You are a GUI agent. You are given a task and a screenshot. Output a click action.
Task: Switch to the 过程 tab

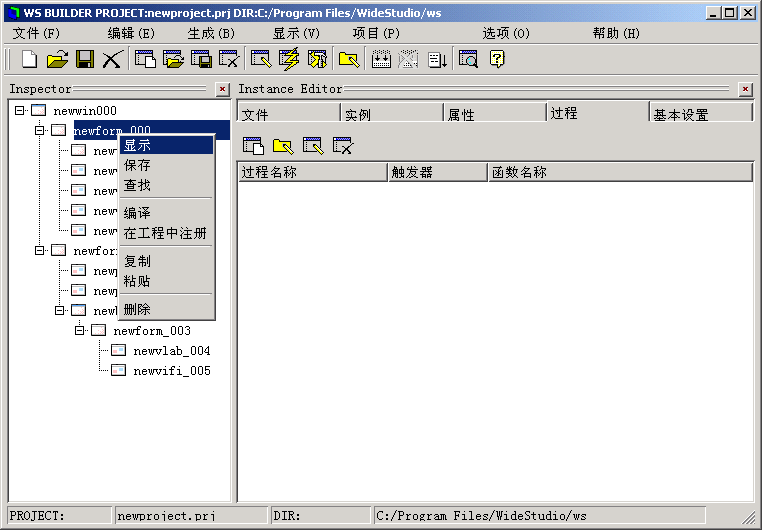click(598, 112)
